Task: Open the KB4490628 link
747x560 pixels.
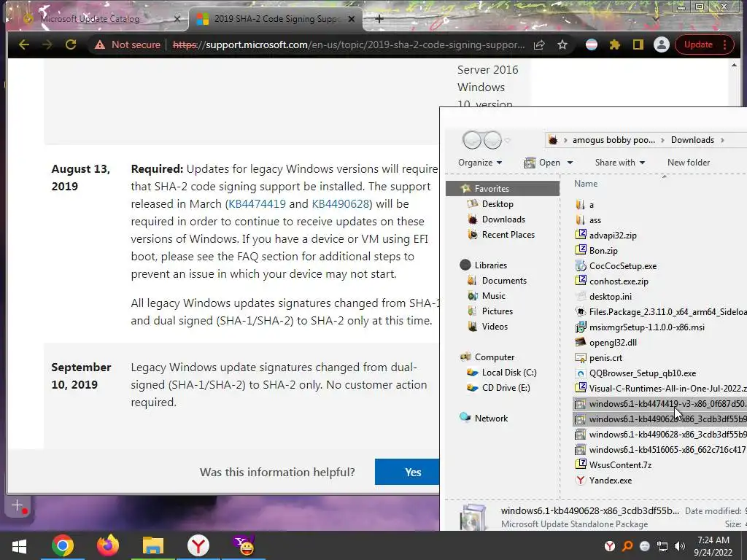Action: point(341,204)
